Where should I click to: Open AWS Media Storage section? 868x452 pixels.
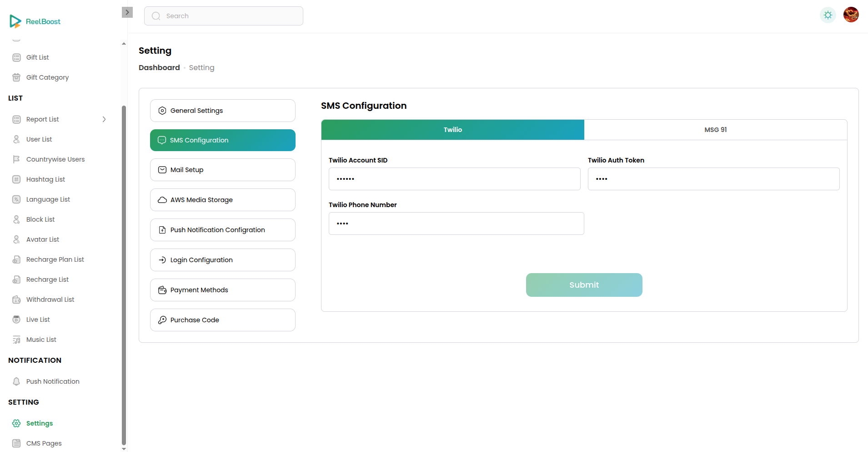223,200
